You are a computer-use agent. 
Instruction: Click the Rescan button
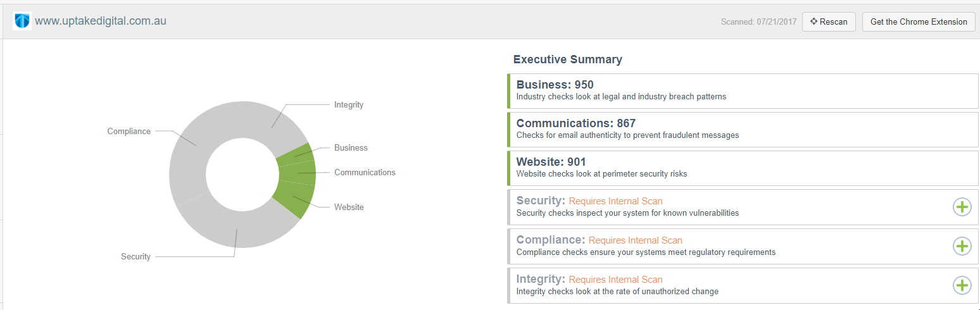click(828, 22)
